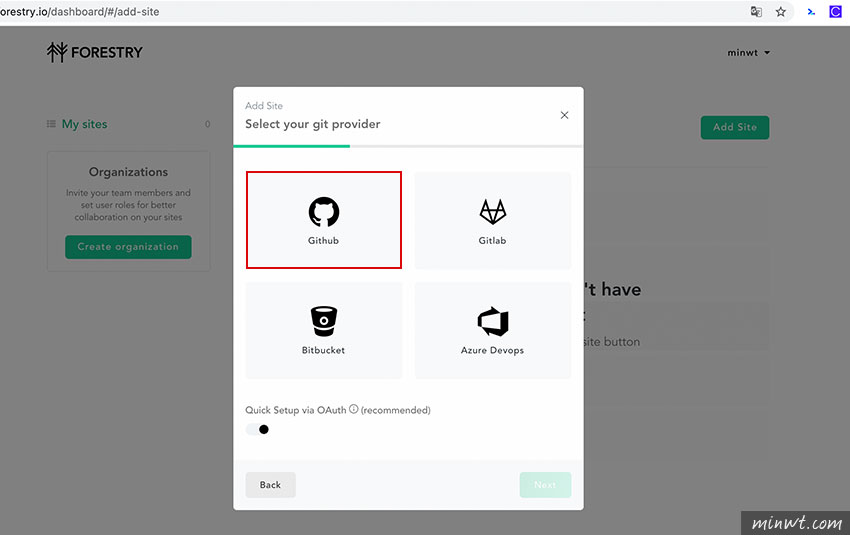Select the Github provider card
850x535 pixels.
point(324,220)
